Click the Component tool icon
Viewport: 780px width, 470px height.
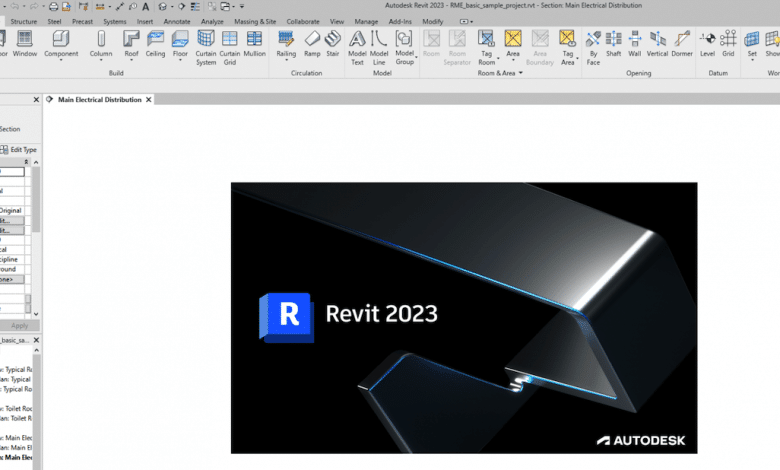[x=61, y=39]
